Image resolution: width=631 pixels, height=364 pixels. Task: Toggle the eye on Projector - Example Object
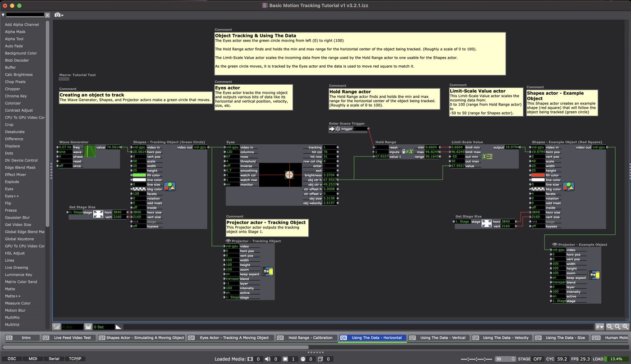pos(554,245)
